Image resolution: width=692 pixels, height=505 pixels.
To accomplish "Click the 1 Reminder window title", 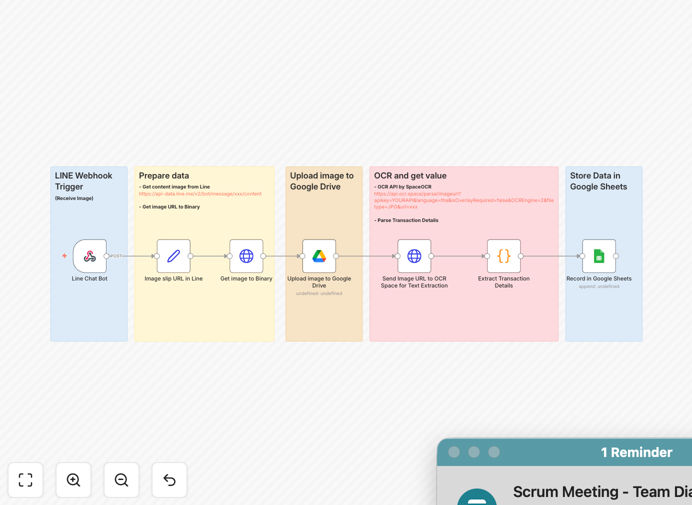I will [x=636, y=452].
